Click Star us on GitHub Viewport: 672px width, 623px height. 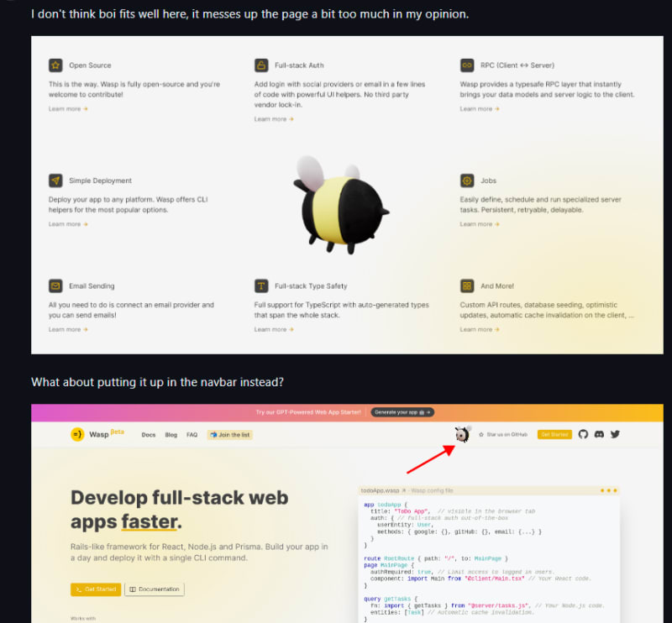[502, 434]
